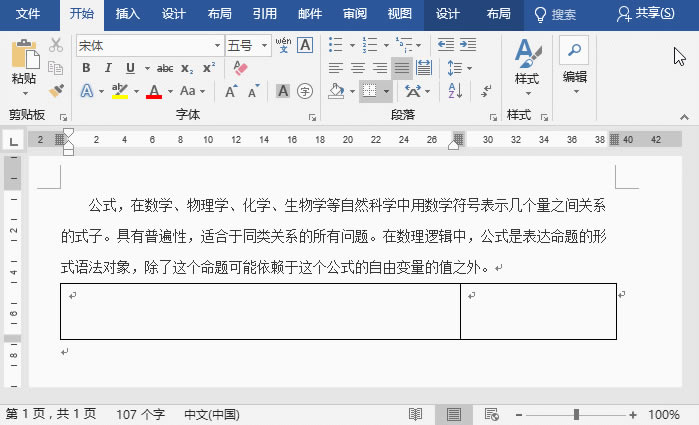Open highlight color dropdown arrow
The width and height of the screenshot is (699, 425).
point(136,91)
